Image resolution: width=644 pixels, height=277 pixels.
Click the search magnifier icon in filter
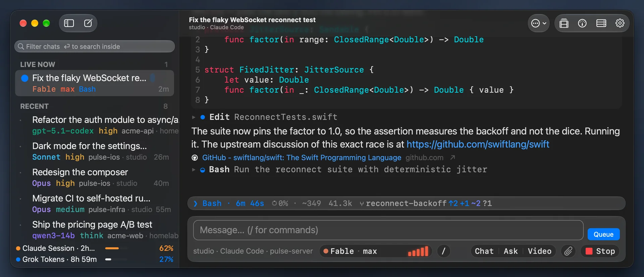(x=21, y=46)
